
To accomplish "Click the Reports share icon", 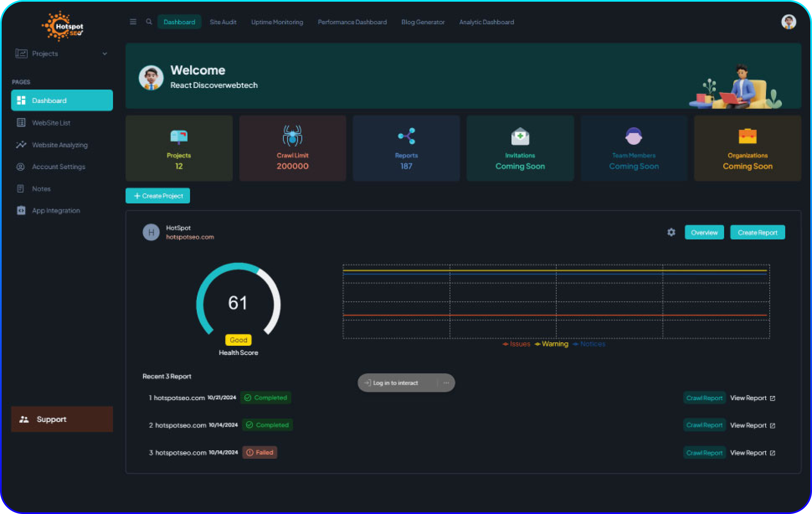I will point(406,136).
